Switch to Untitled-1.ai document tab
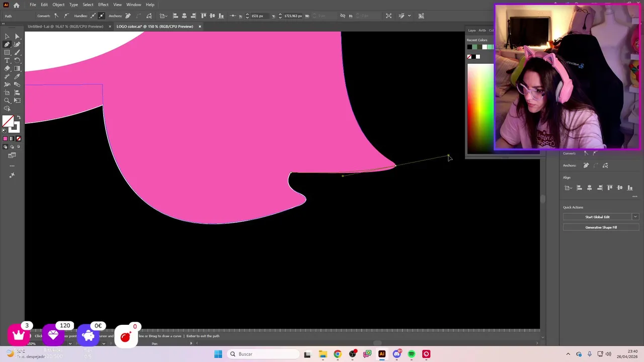644x362 pixels. (65, 26)
